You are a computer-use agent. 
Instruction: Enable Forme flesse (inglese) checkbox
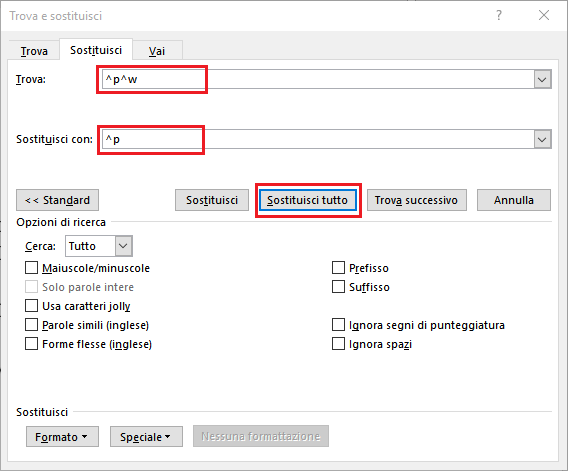pyautogui.click(x=32, y=343)
